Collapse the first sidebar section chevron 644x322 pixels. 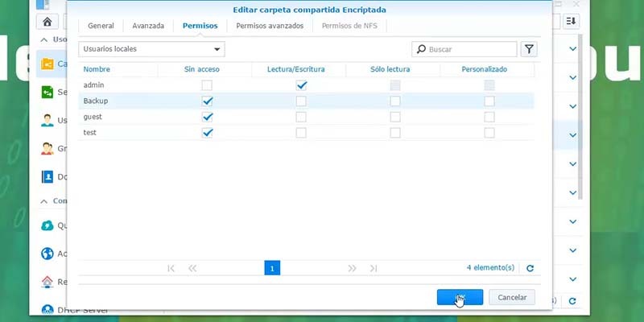coord(44,39)
